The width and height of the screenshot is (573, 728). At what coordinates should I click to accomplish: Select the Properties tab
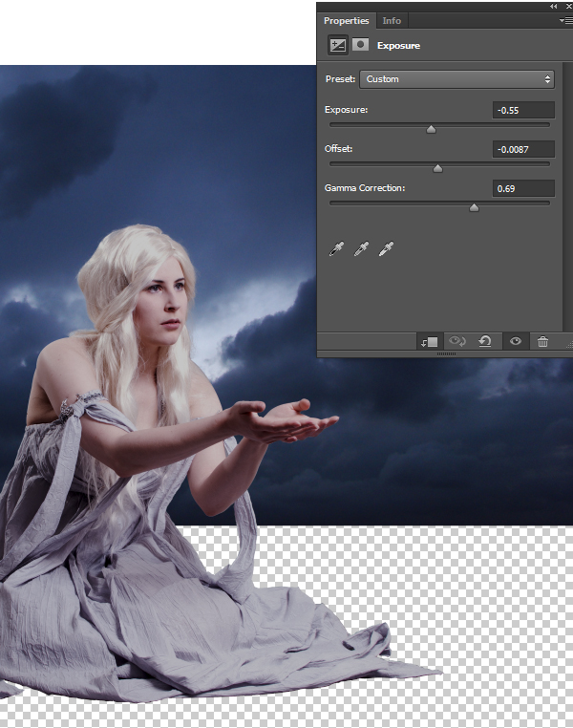pyautogui.click(x=346, y=20)
